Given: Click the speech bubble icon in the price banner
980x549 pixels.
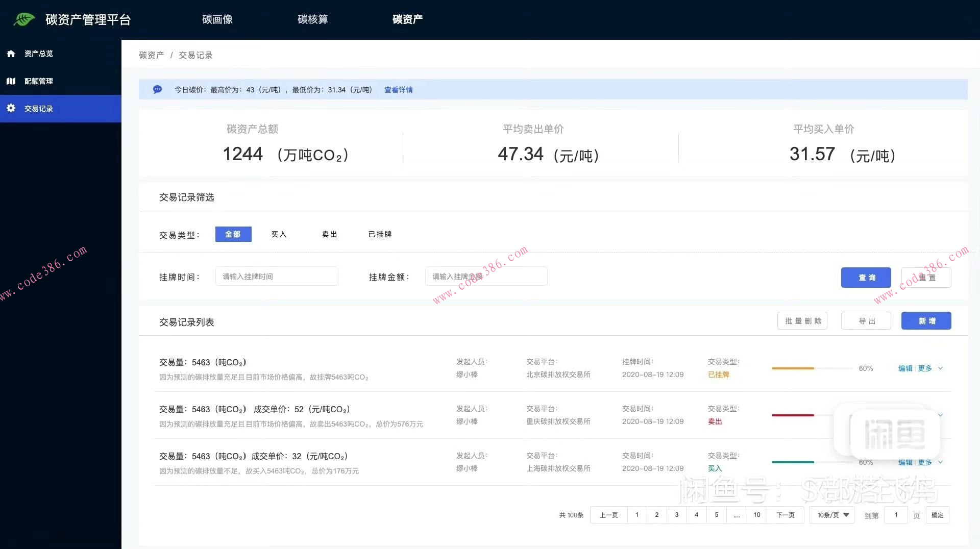Looking at the screenshot, I should point(157,89).
